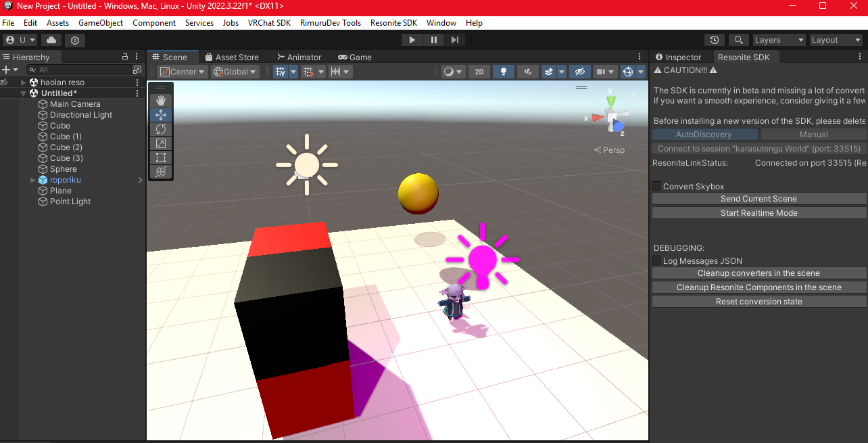Image resolution: width=868 pixels, height=443 pixels.
Task: Click the Play mode button
Action: (412, 41)
